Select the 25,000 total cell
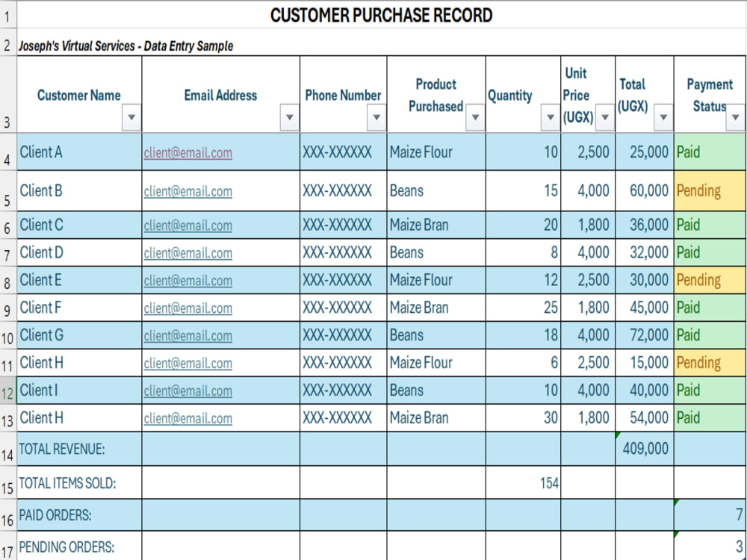747x560 pixels. point(645,152)
